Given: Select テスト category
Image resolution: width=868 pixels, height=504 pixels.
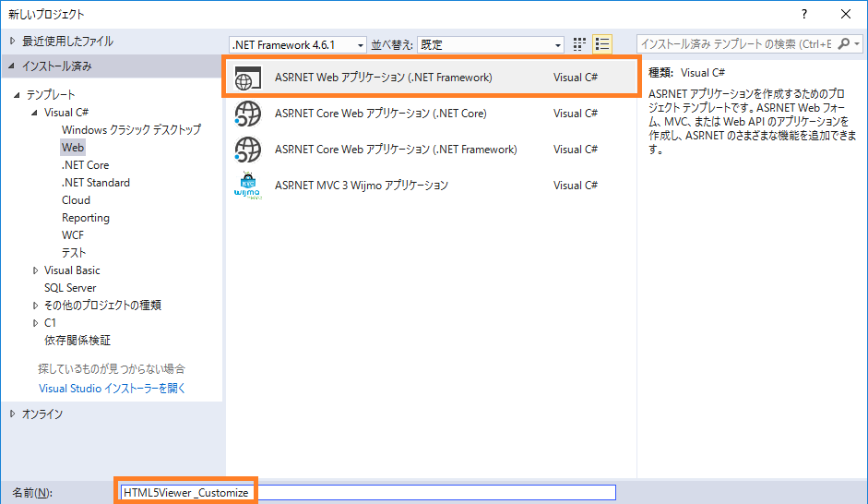Looking at the screenshot, I should point(74,253).
